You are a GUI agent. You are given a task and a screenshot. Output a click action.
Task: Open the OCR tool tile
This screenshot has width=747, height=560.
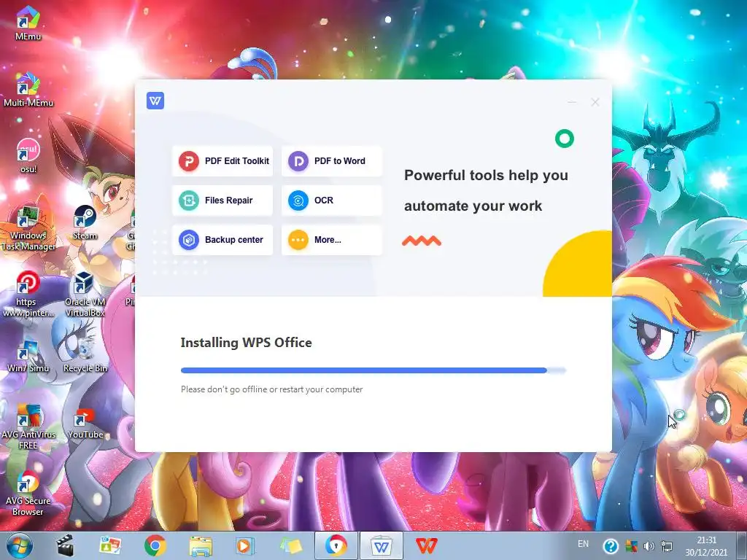coord(332,201)
